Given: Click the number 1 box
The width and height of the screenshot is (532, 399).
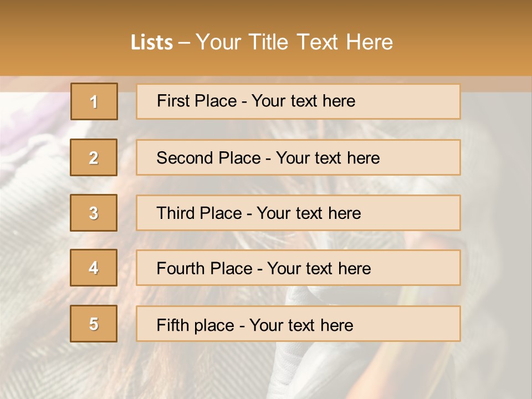Looking at the screenshot, I should [94, 101].
